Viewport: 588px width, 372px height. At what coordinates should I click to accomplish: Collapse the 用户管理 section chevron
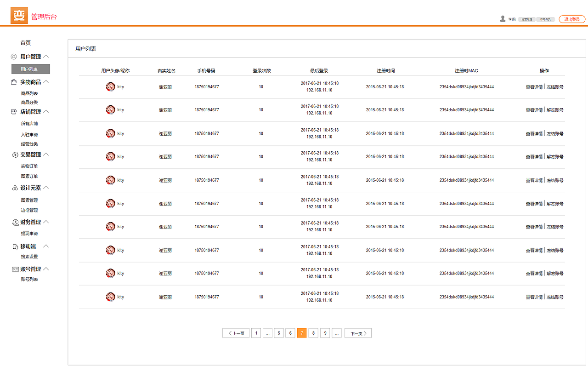46,57
